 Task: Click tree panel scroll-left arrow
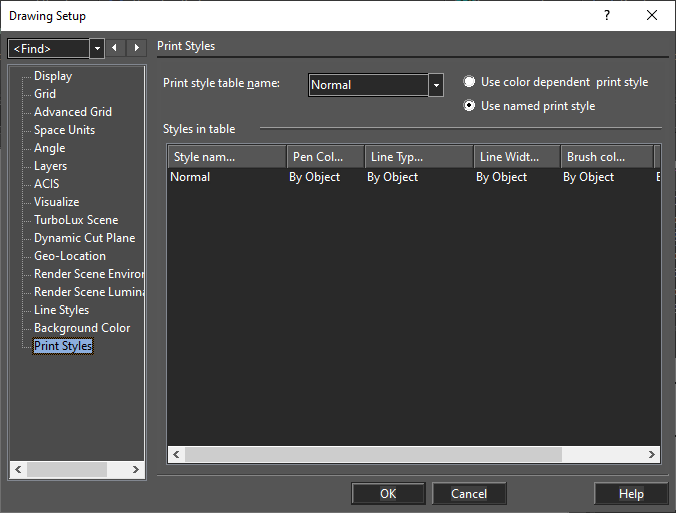pos(18,469)
